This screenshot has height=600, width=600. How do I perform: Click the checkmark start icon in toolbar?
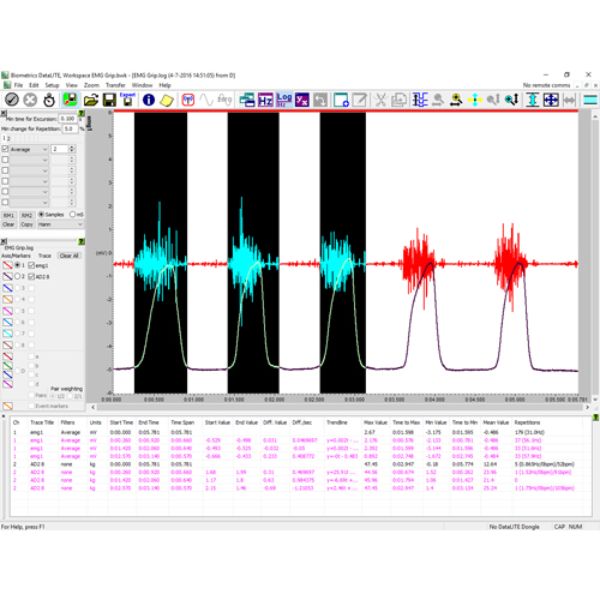click(11, 100)
